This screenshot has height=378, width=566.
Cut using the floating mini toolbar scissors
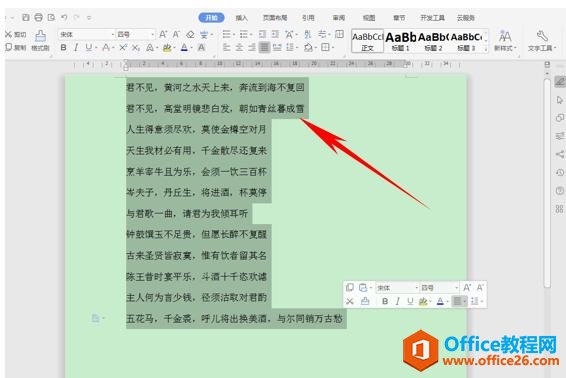pyautogui.click(x=349, y=301)
